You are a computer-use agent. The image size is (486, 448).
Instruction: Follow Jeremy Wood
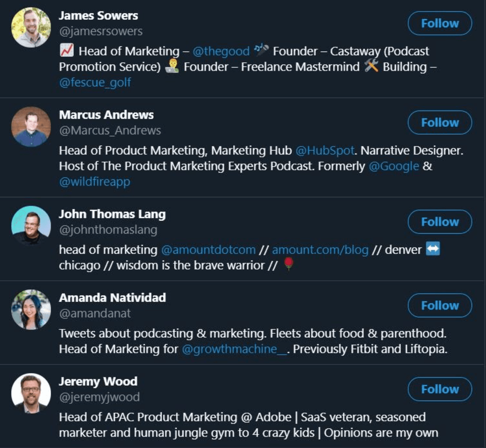click(x=439, y=389)
